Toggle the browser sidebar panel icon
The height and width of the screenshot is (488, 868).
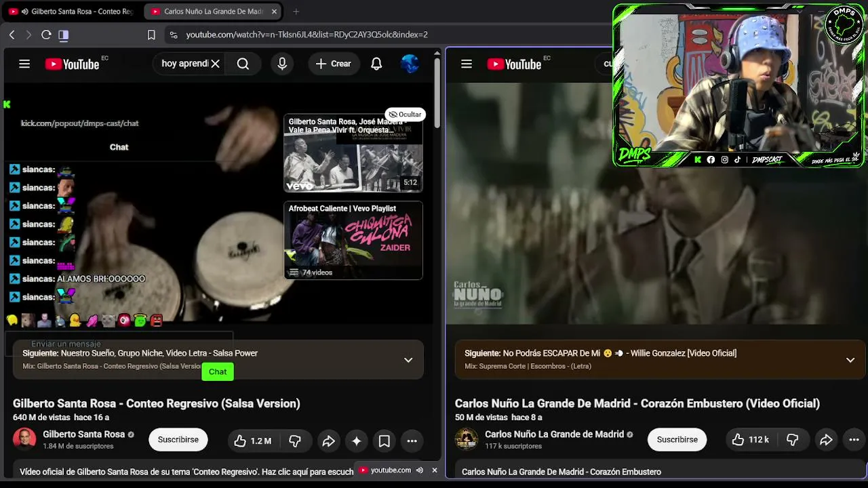point(63,35)
